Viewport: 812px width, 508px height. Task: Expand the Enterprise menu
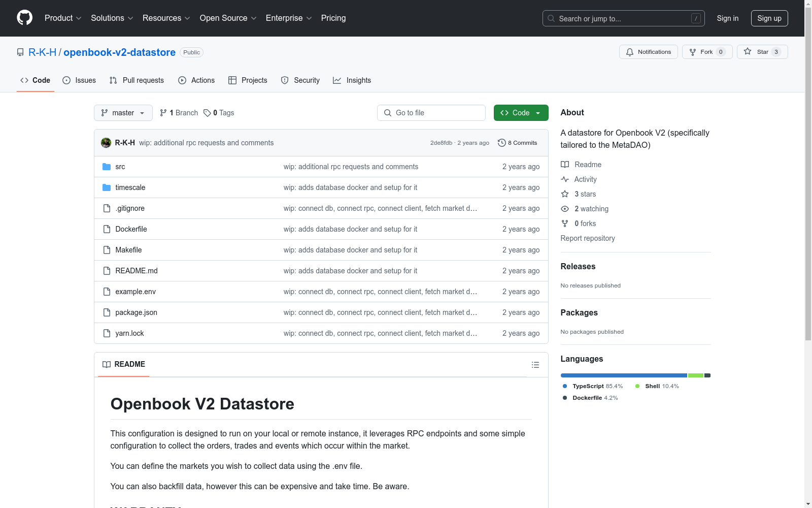[x=289, y=18]
